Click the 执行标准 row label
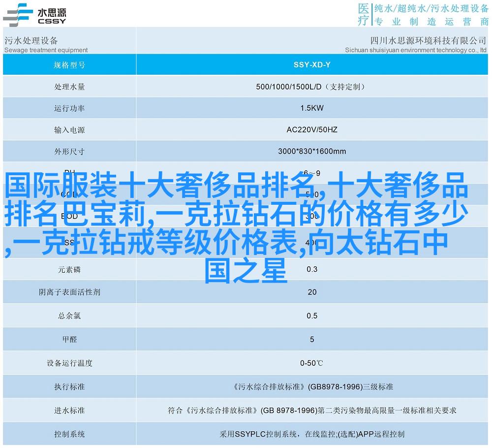Screen dimensions: 492x448 pos(69,387)
